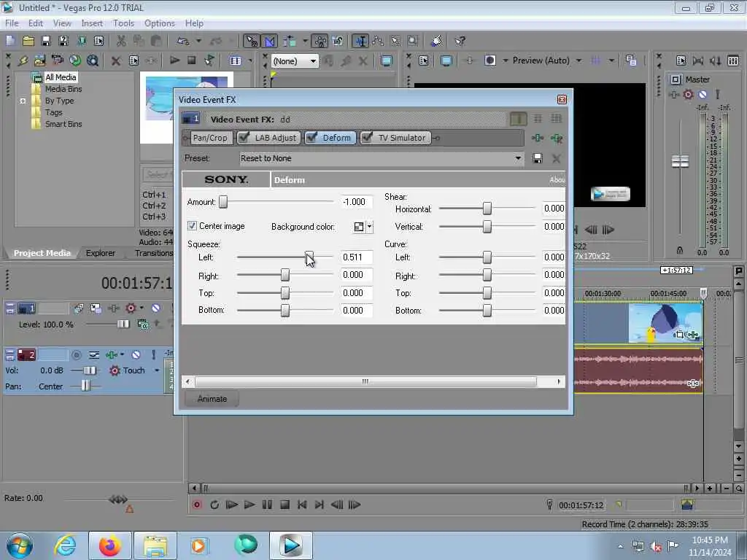Click the Loop Playback icon

point(214,505)
